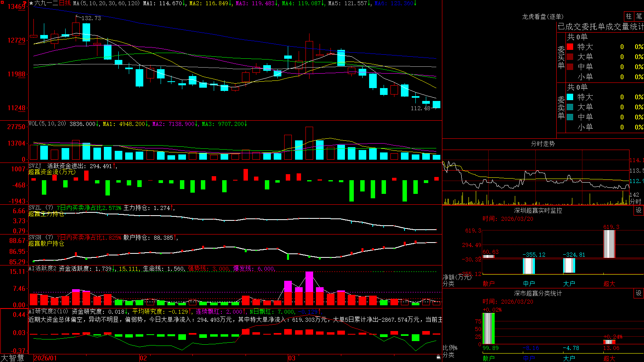Click the 大智慧 logo in the corner
The image size is (644, 362).
12,358
